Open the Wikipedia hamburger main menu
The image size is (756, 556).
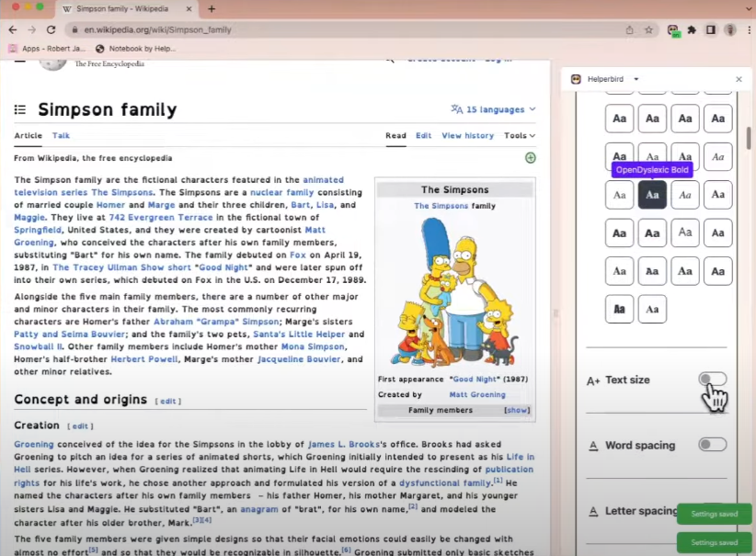[x=19, y=62]
